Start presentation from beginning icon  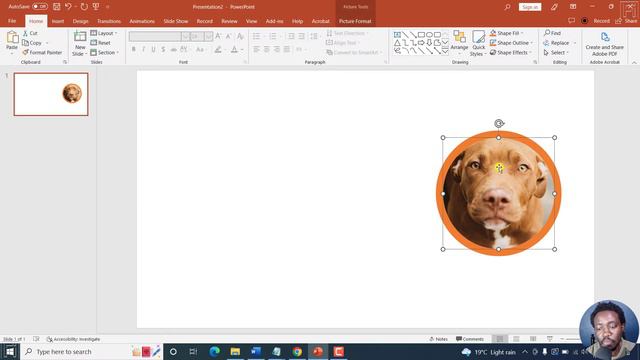[x=96, y=7]
